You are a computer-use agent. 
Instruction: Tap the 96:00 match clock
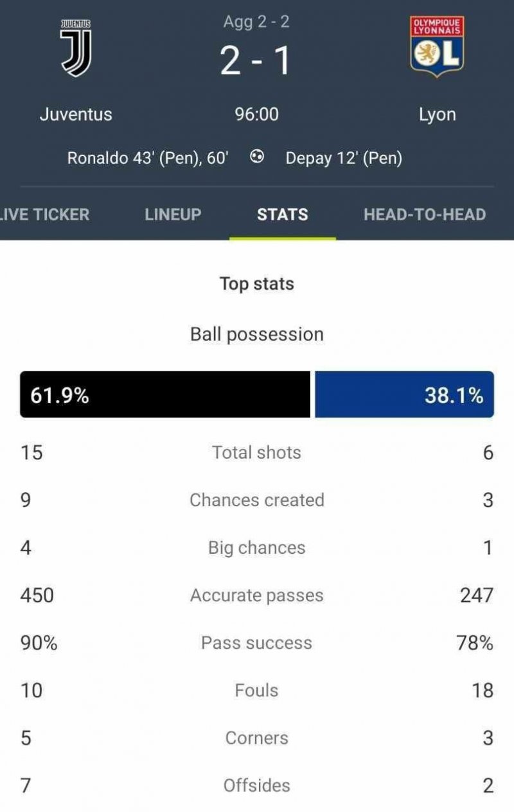pyautogui.click(x=256, y=114)
